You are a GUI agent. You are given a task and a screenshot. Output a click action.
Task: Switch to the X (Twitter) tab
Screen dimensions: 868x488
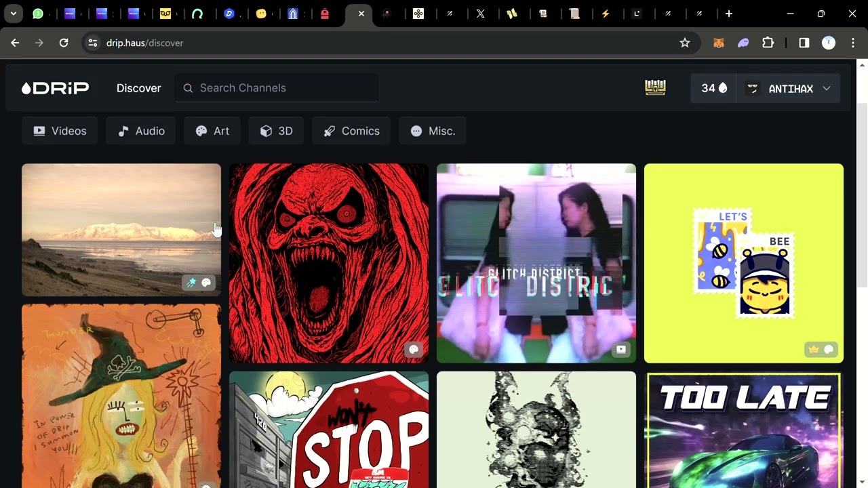point(480,14)
